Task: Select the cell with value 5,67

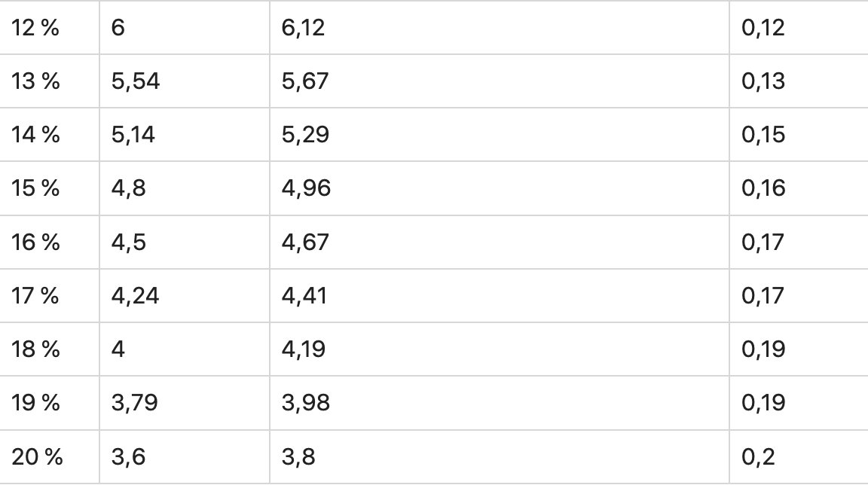Action: (x=304, y=81)
